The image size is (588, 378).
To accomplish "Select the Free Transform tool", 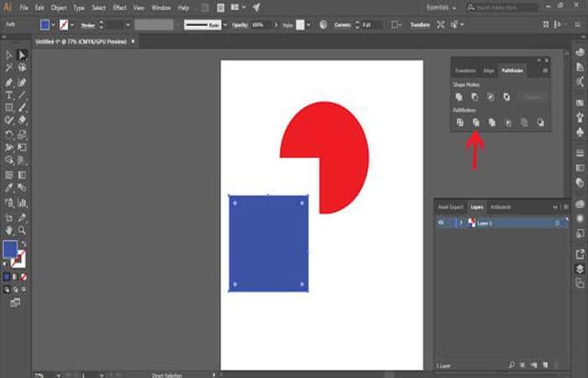I will pos(22,147).
